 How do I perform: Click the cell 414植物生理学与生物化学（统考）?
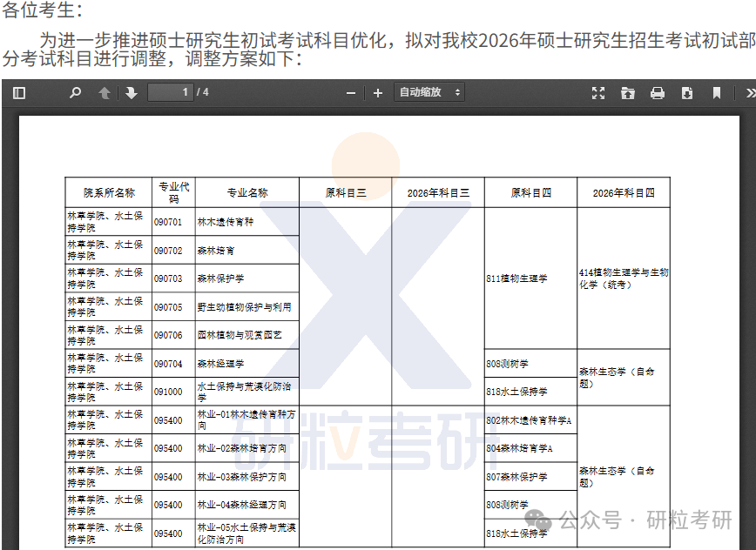pos(624,278)
